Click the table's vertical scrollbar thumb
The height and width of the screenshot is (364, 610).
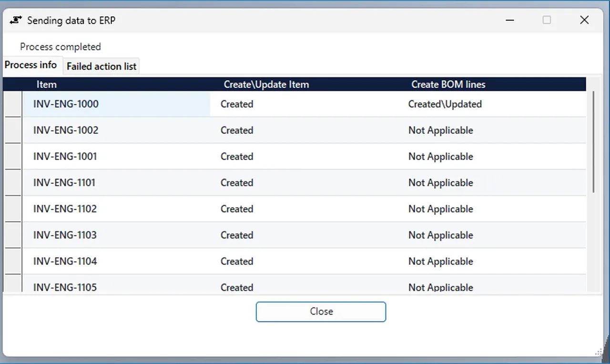coord(593,142)
